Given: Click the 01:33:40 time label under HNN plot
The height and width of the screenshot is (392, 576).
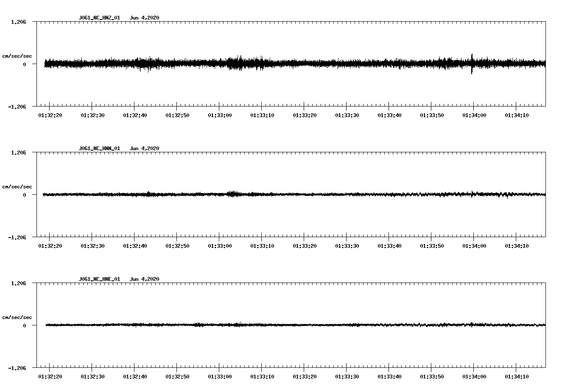Looking at the screenshot, I should click(389, 246).
